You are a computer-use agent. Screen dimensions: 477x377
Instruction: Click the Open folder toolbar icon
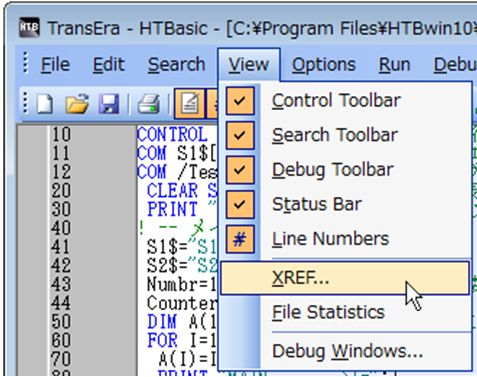pos(77,104)
